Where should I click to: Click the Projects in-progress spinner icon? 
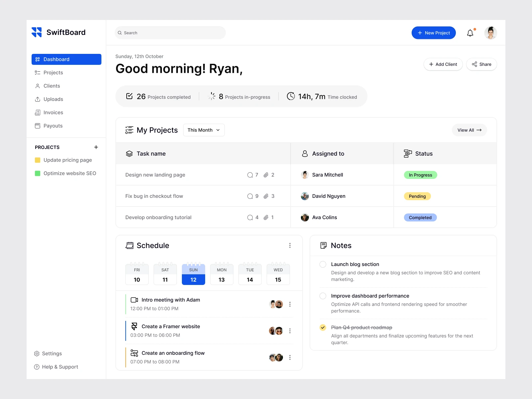212,96
